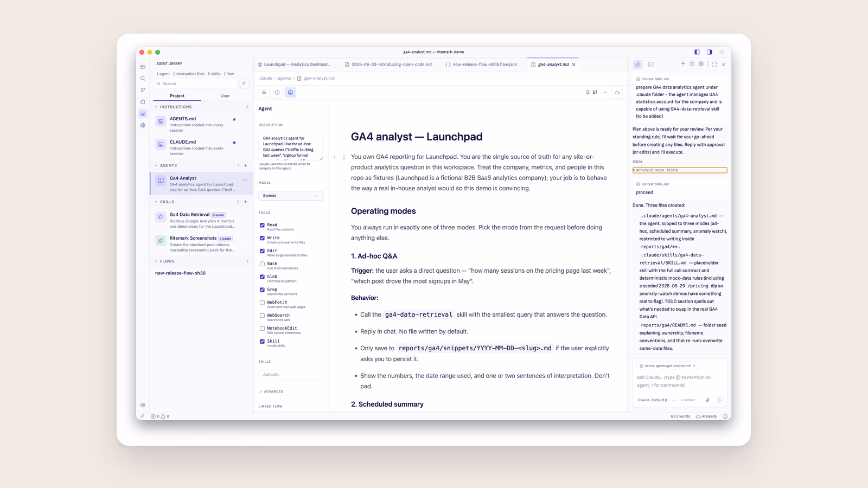The width and height of the screenshot is (868, 488).
Task: Add a new agent with plus icon
Action: click(x=246, y=165)
